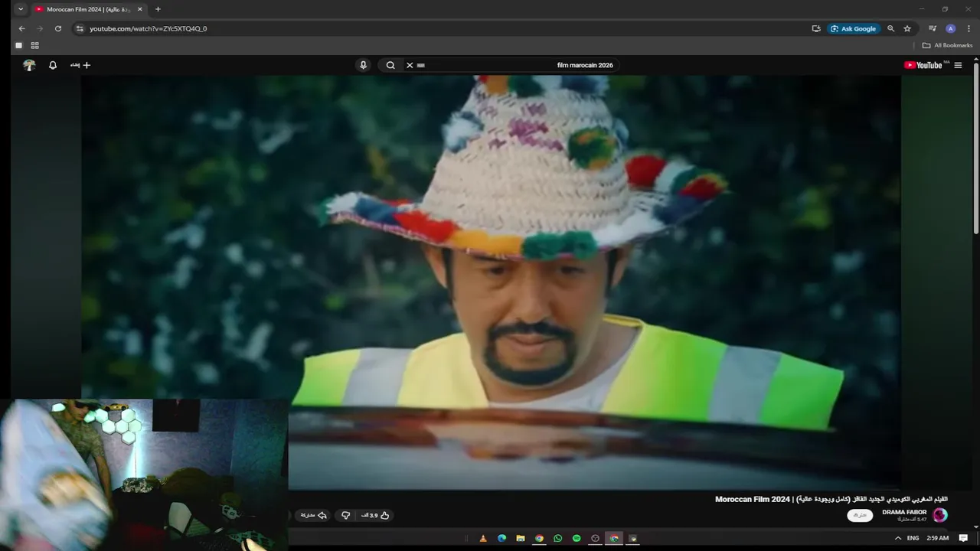Close the 'Moroccan Film 2024' tab
The width and height of the screenshot is (980, 551).
coord(139,9)
